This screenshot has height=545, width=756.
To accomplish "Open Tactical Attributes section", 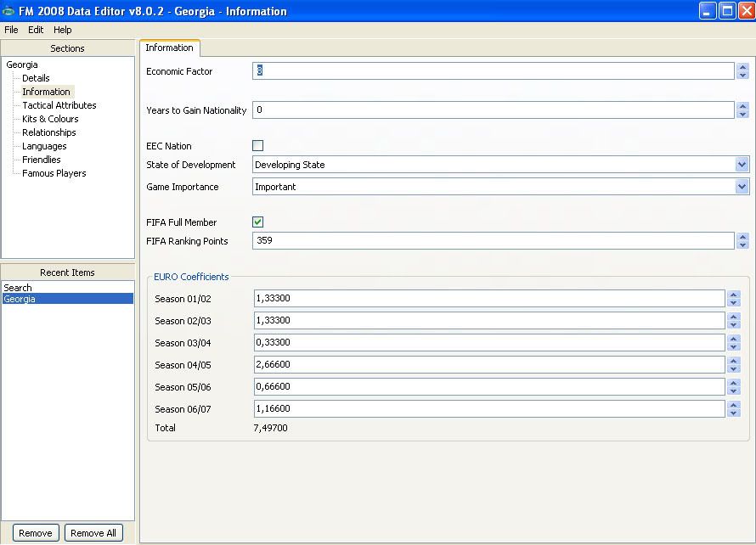I will [59, 105].
